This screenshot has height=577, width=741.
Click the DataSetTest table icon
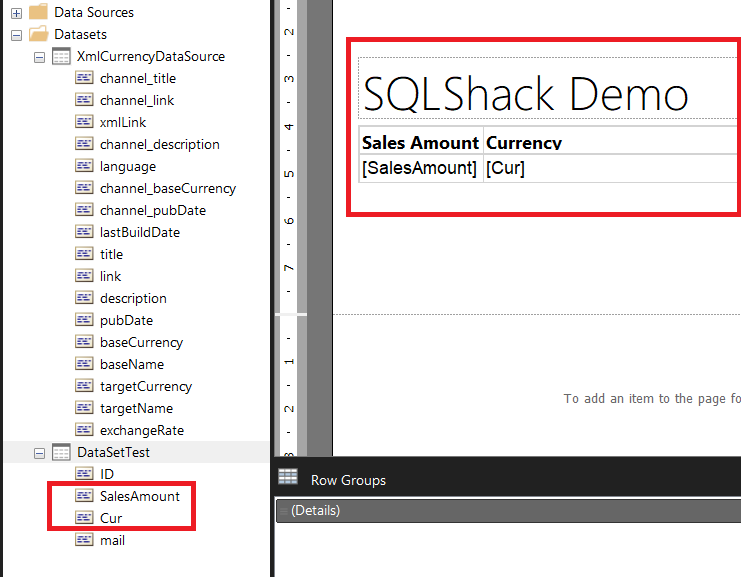(61, 452)
